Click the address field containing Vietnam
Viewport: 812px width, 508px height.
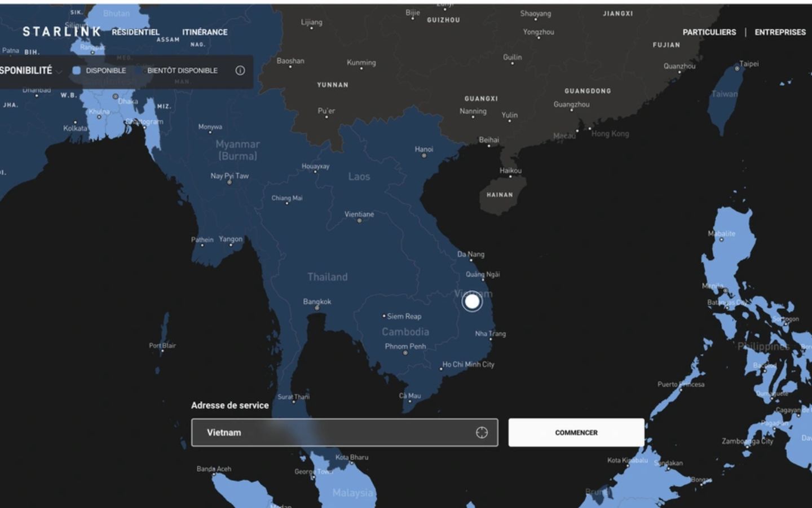click(x=333, y=432)
